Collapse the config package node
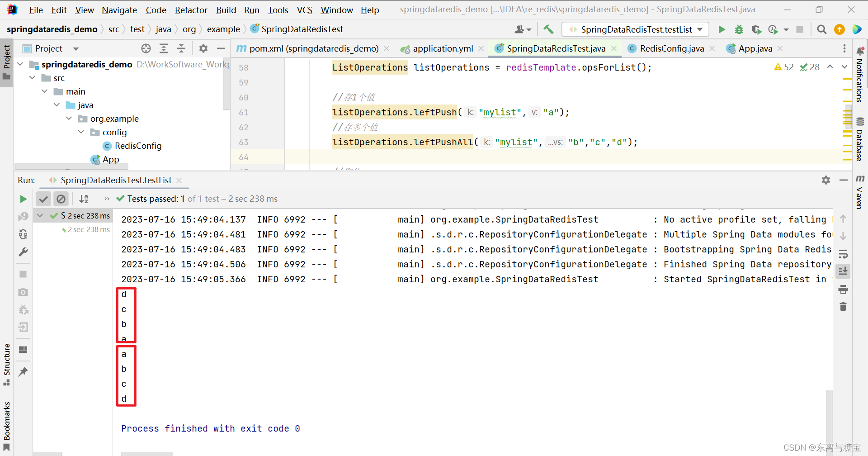 coord(81,132)
